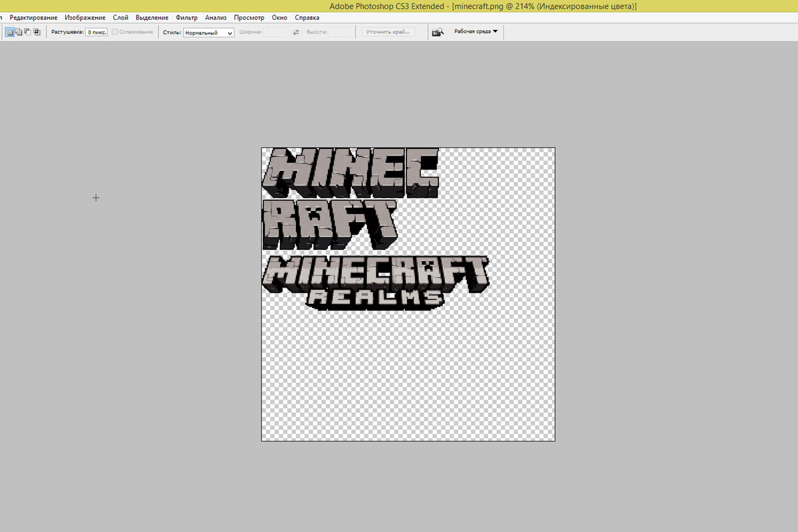798x532 pixels.
Task: Open the Редактирование menu
Action: point(33,17)
